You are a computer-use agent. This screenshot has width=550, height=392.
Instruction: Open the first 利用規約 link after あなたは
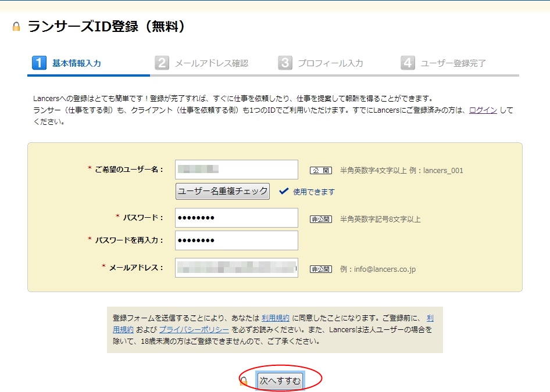click(x=276, y=318)
